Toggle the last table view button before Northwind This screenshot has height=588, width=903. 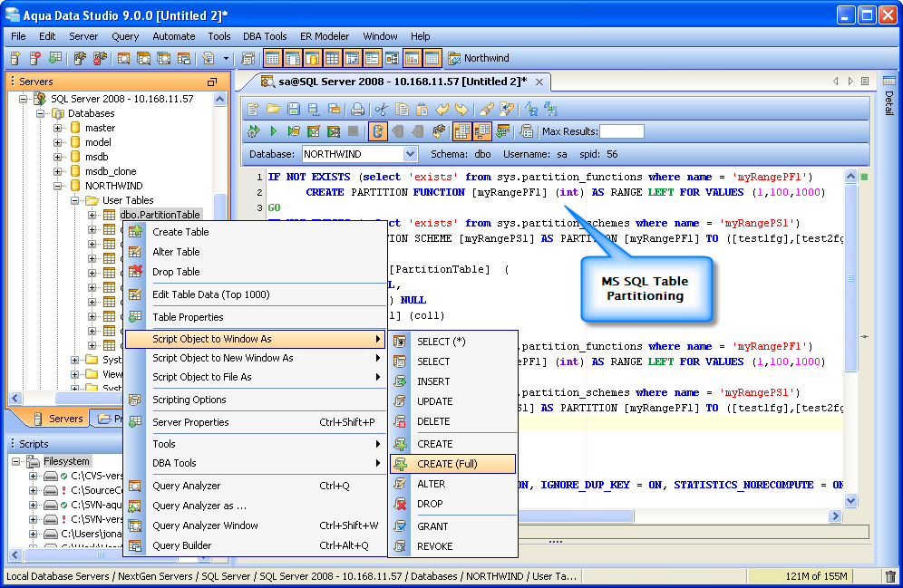click(432, 58)
